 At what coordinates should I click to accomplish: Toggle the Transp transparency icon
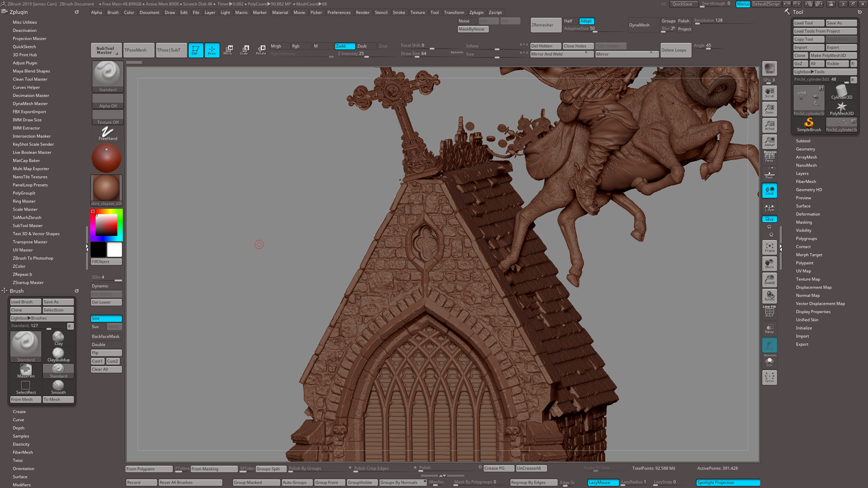point(769,328)
